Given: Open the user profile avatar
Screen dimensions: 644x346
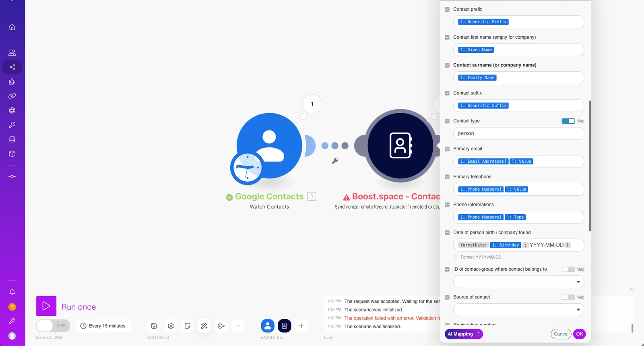Looking at the screenshot, I should [x=12, y=336].
